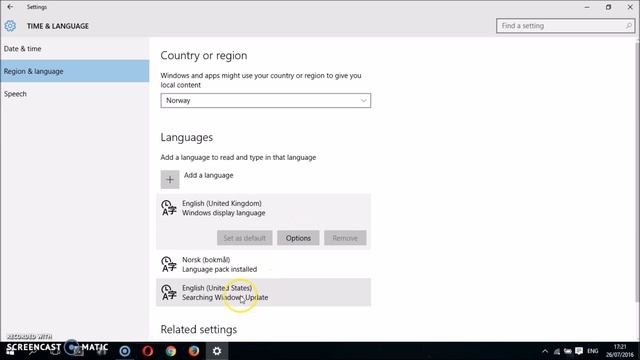Click the Settings gear taskbar icon
Screen dimensions: 640x360
(217, 351)
